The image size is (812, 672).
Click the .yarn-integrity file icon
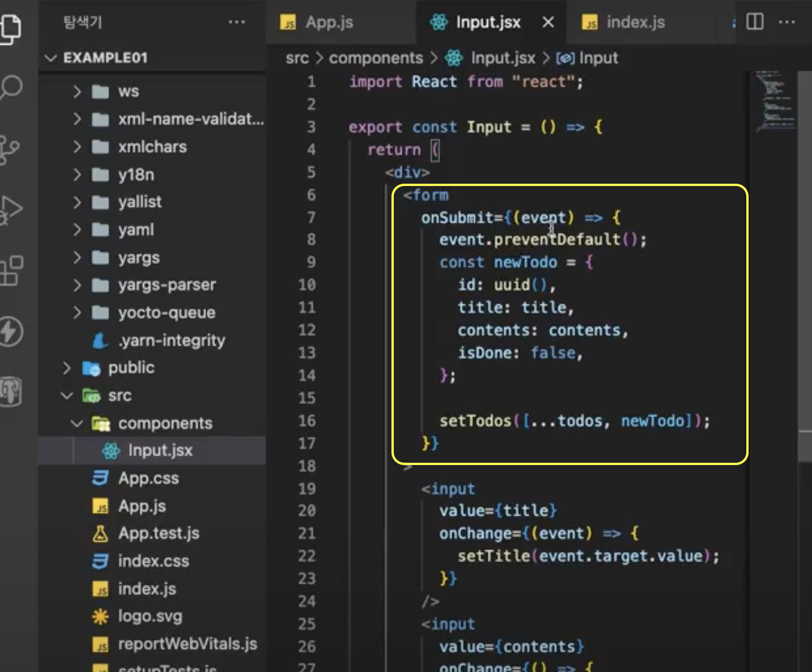pyautogui.click(x=101, y=341)
